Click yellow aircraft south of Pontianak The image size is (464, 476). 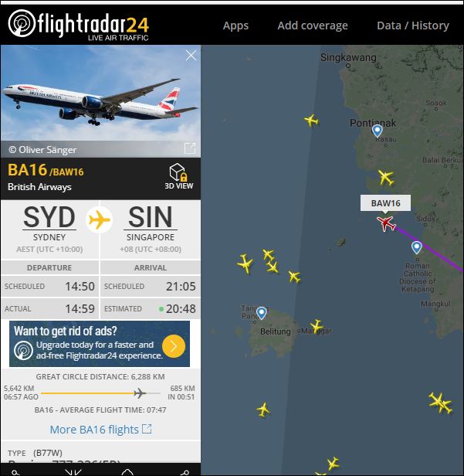386,177
